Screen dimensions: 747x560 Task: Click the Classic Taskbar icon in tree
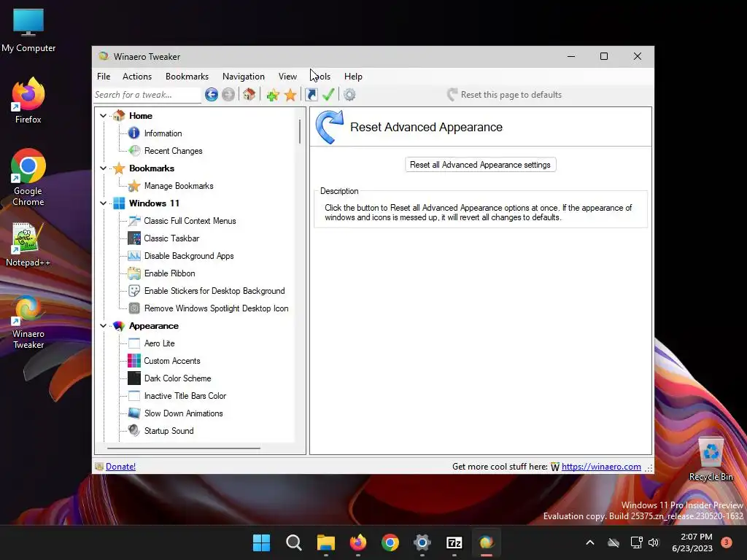[x=134, y=238]
